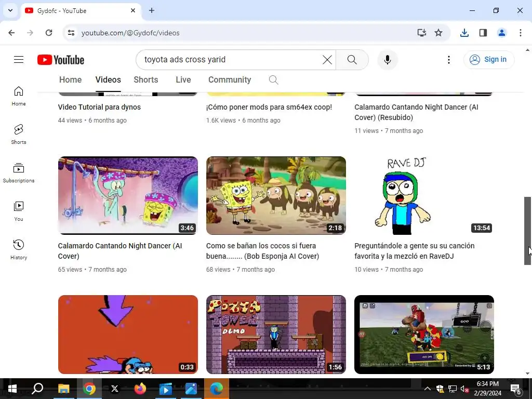Viewport: 532px width, 399px height.
Task: Open Calamardo Cantando Night Dancer 65 views title
Action: 120,251
